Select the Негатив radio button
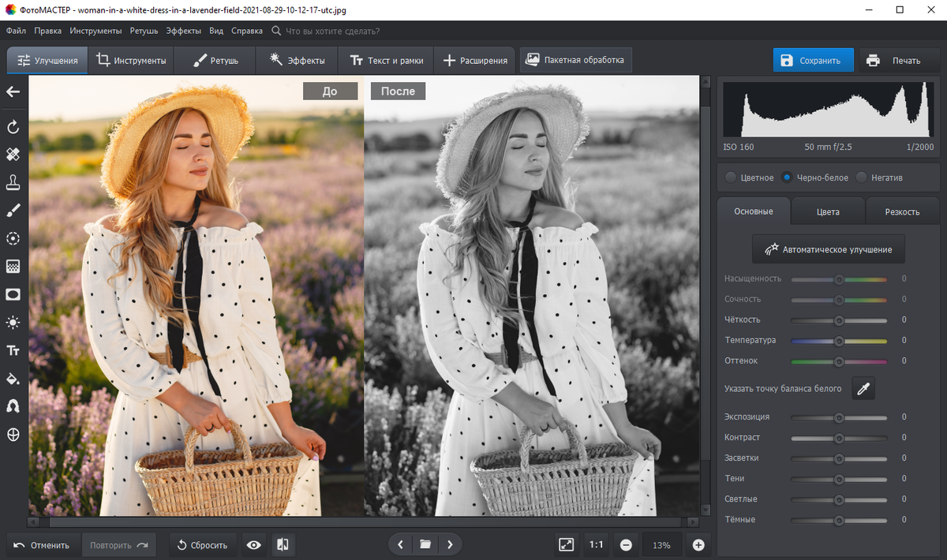The image size is (947, 560). tap(862, 177)
